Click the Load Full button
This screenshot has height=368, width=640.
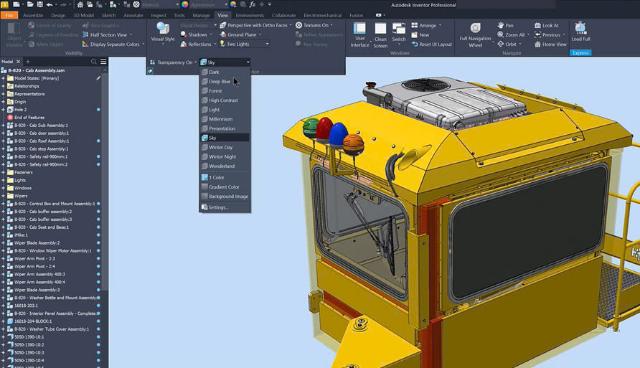pos(580,32)
